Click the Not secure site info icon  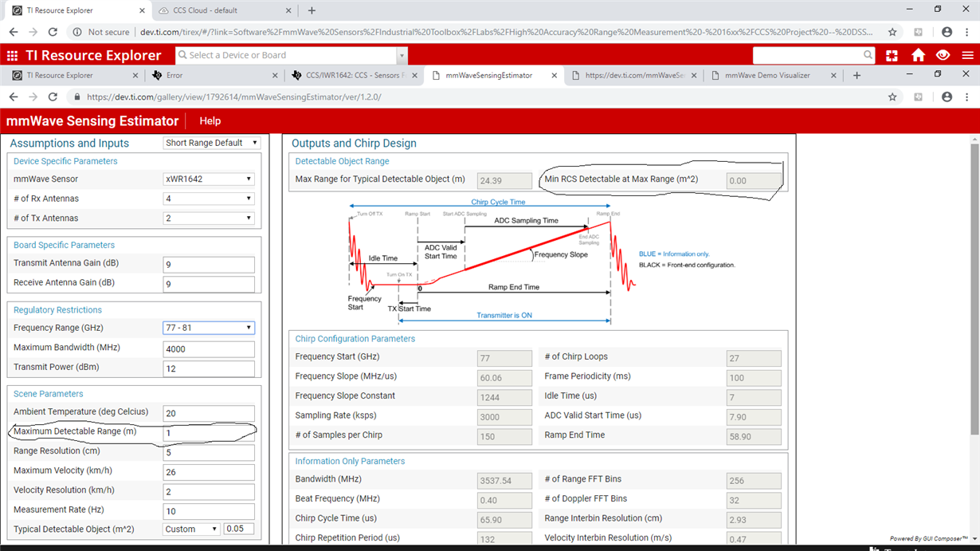[x=76, y=32]
